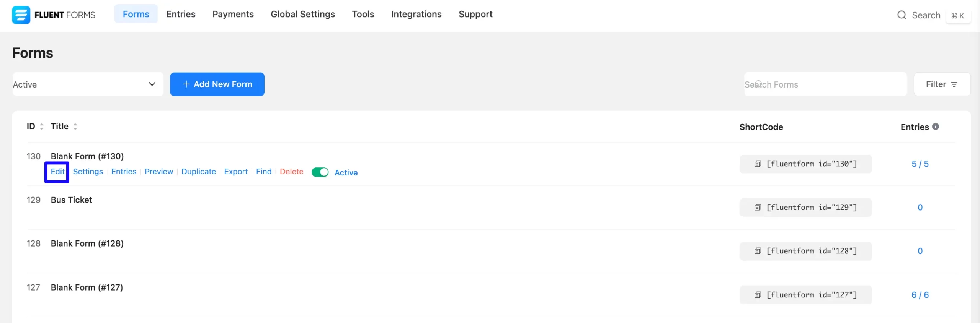Open Integrations page

click(416, 14)
